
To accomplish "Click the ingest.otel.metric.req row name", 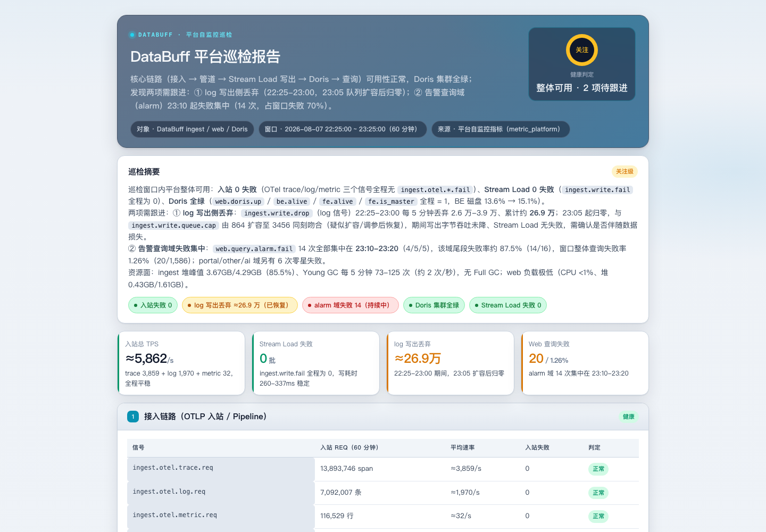I will coord(175,515).
